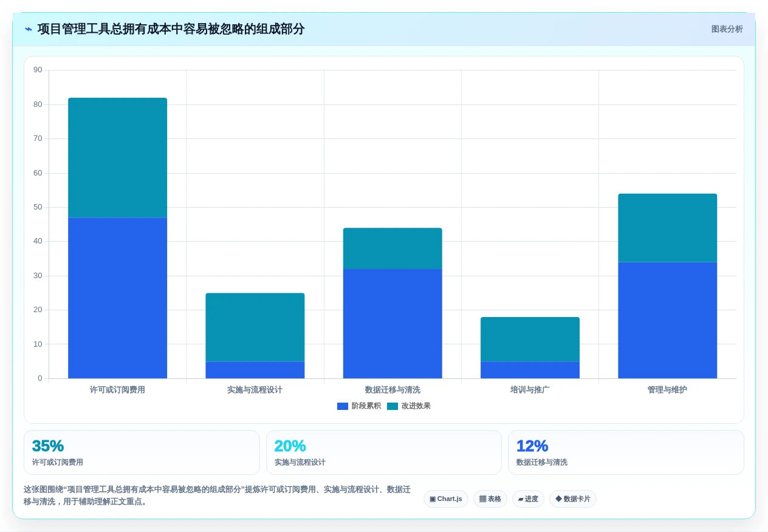Click the x-axis label 许可或订阅费用
This screenshot has height=532, width=768.
tap(117, 390)
